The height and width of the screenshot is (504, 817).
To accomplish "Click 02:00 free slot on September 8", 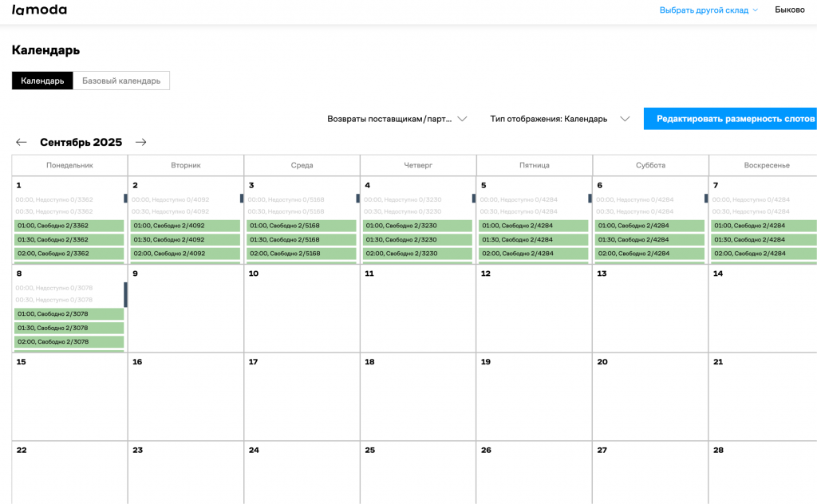I will click(69, 341).
